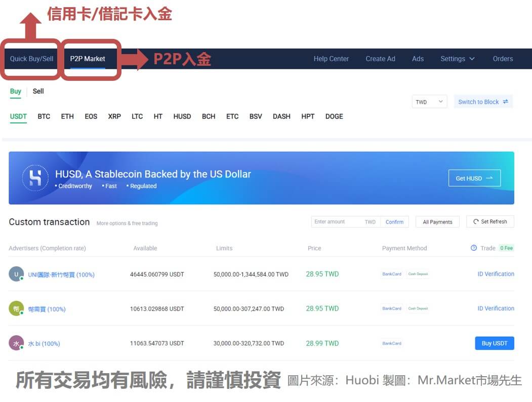
Task: Open the Orders page
Action: coord(503,59)
